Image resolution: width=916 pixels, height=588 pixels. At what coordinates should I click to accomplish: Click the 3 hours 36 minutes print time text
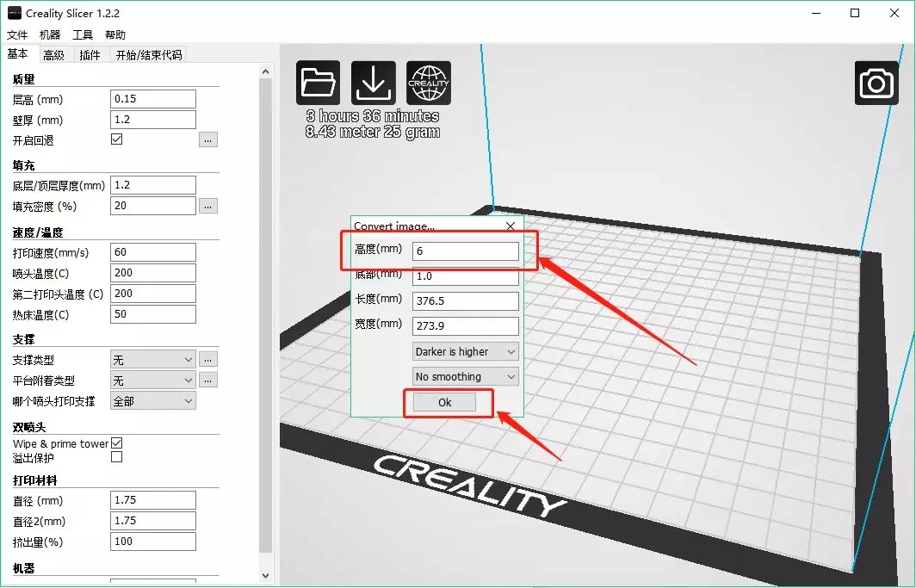[x=372, y=116]
